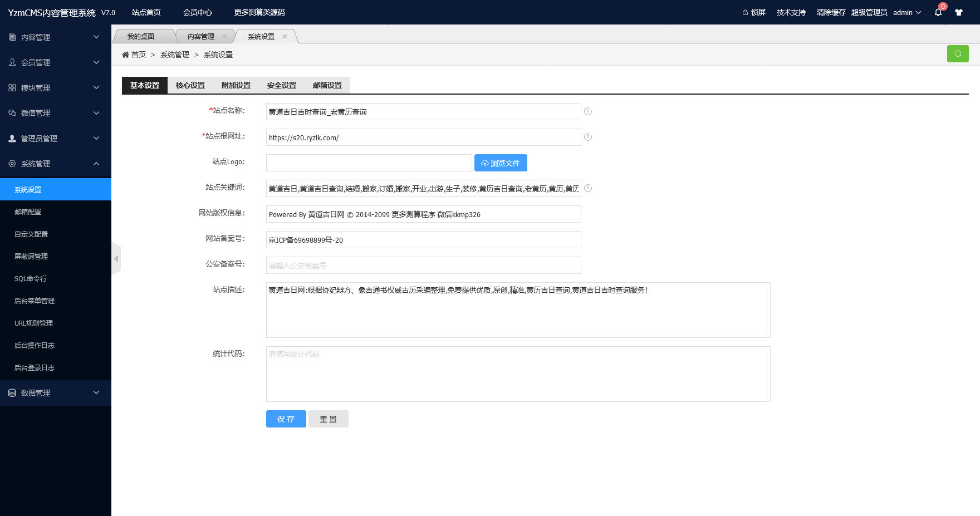Expand the 内容管理 sidebar menu

(x=56, y=37)
